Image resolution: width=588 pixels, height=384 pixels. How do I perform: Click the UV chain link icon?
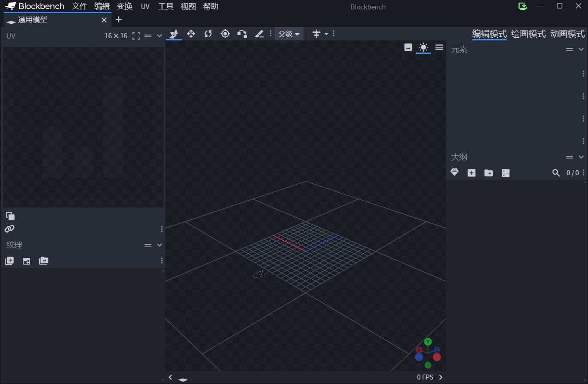[x=9, y=229]
